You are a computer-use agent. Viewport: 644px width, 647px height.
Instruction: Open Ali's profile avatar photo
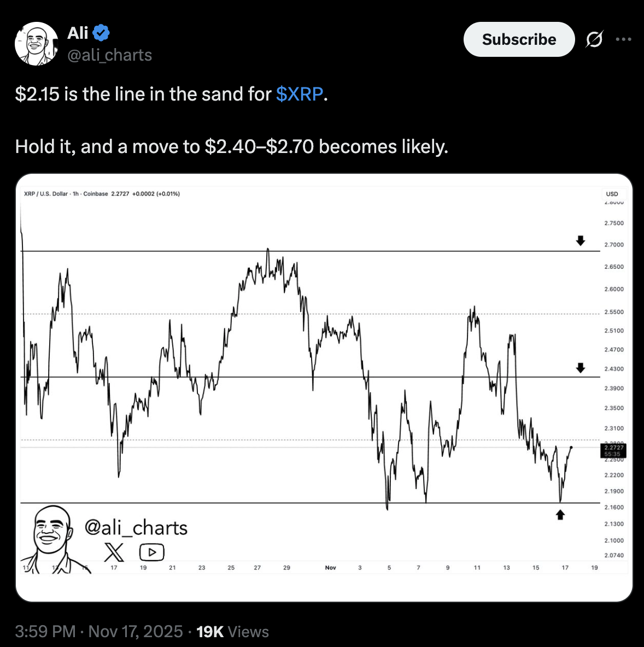pyautogui.click(x=37, y=44)
